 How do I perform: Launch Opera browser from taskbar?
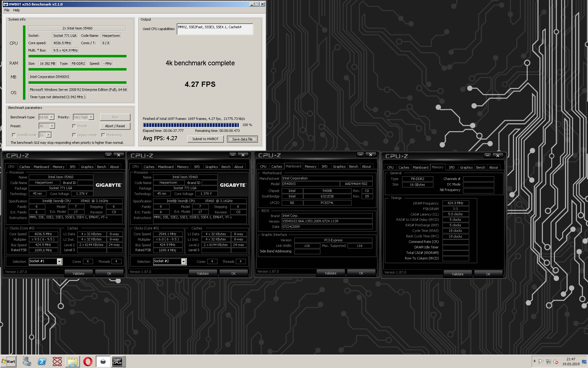[88, 362]
